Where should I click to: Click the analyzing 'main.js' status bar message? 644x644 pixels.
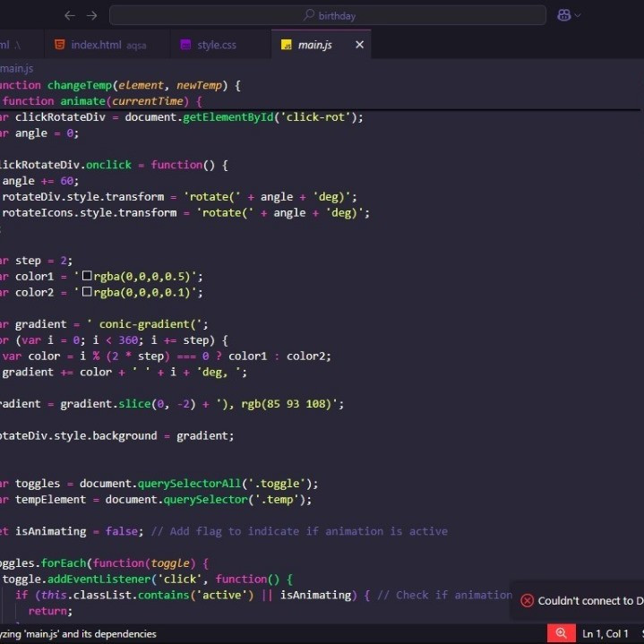78,633
